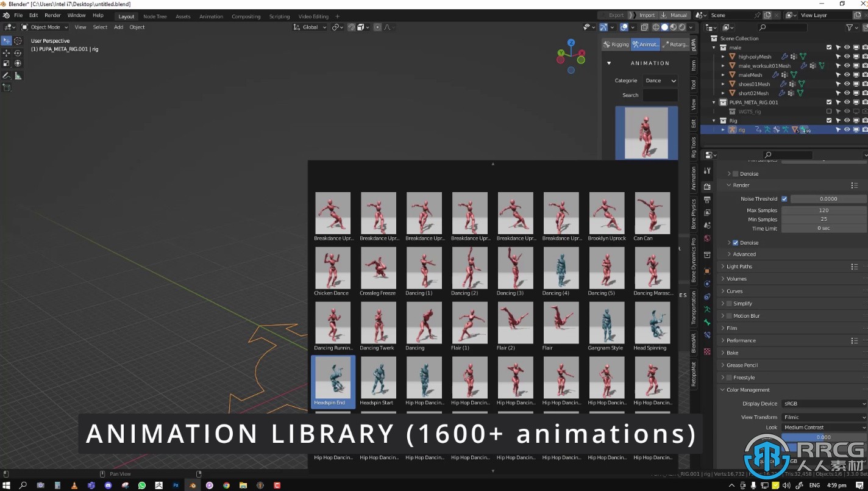
Task: Open Retarget tab in PUPA panel
Action: click(675, 44)
